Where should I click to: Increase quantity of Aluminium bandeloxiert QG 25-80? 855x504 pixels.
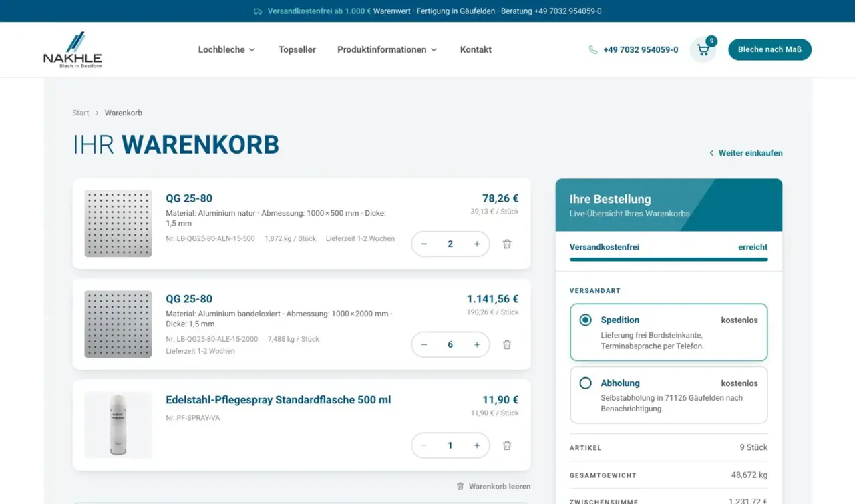tap(476, 345)
